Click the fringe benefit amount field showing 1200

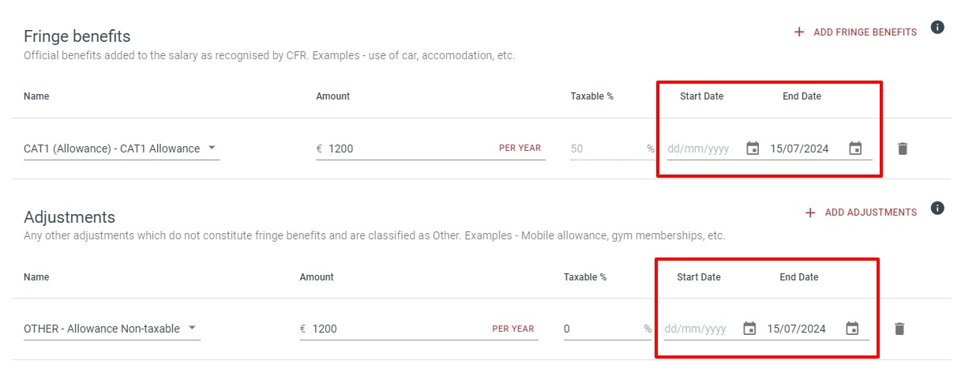coord(430,149)
